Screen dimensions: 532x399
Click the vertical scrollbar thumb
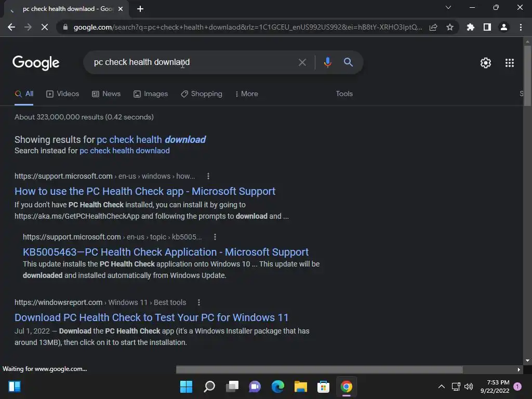(x=527, y=75)
